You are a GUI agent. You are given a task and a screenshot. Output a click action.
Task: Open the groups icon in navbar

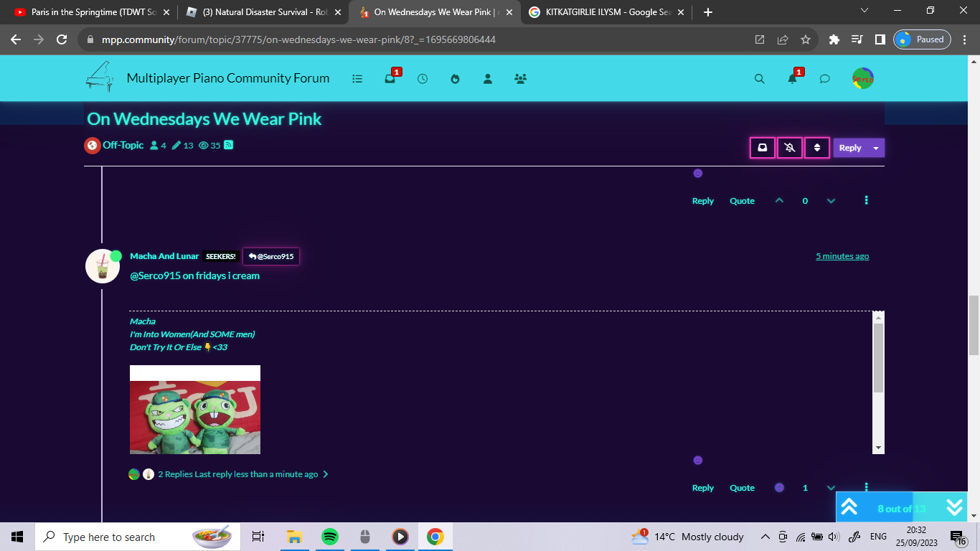click(x=521, y=79)
